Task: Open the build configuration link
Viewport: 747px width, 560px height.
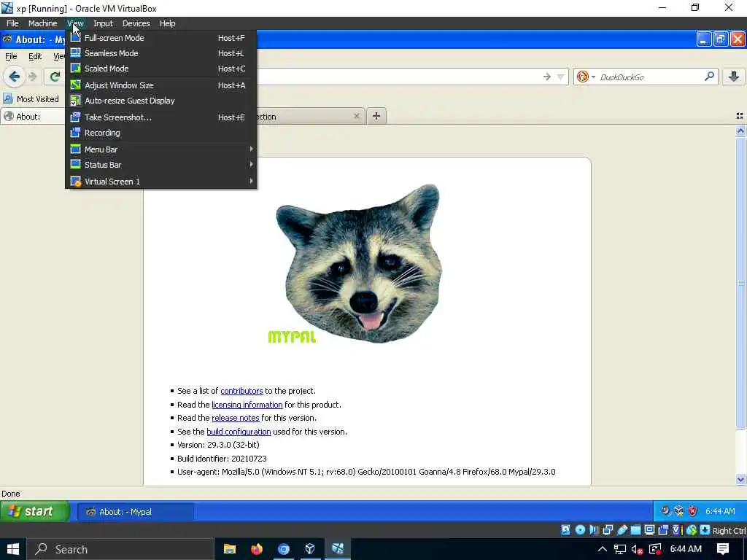Action: coord(239,432)
